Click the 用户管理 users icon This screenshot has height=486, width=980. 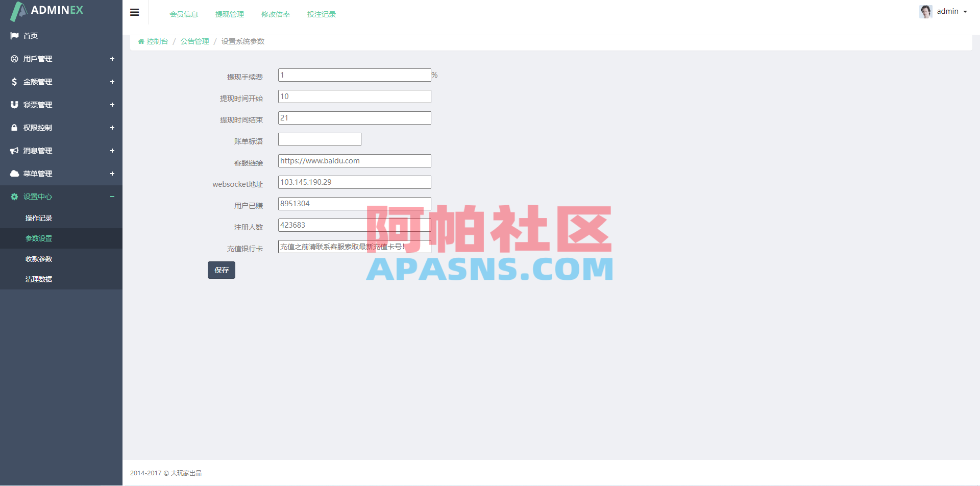(x=14, y=59)
